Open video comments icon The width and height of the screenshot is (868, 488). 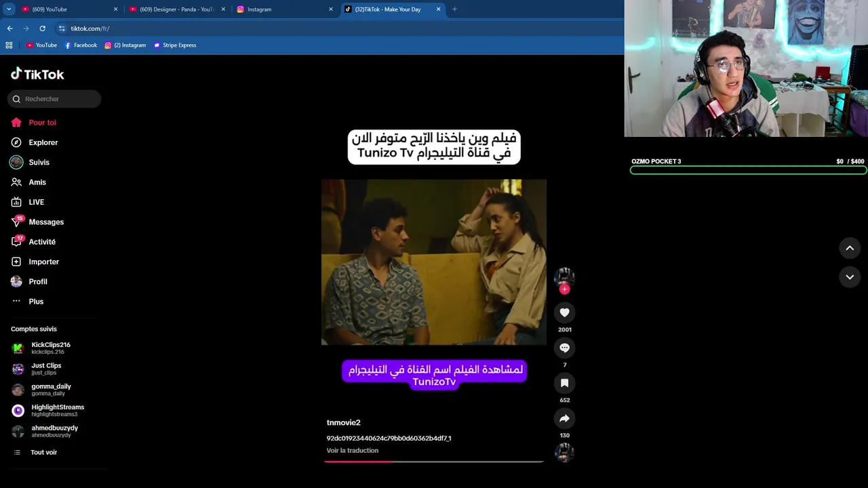pyautogui.click(x=564, y=348)
